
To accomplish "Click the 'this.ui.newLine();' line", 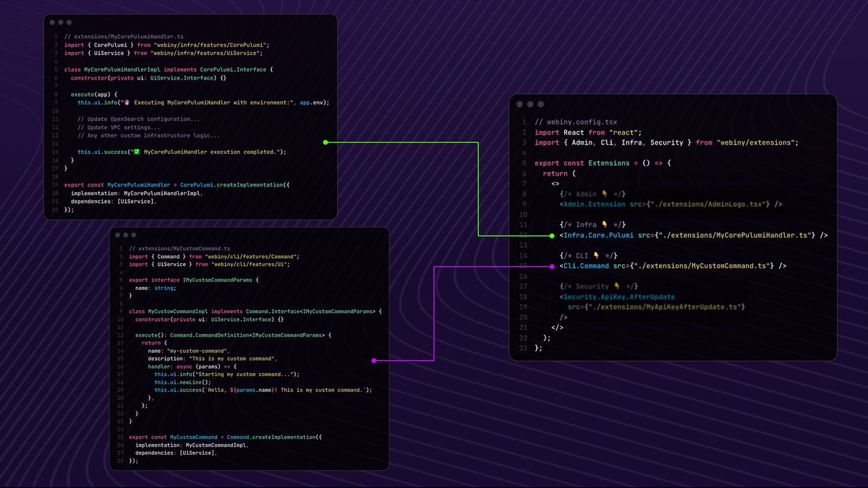I will coord(184,382).
